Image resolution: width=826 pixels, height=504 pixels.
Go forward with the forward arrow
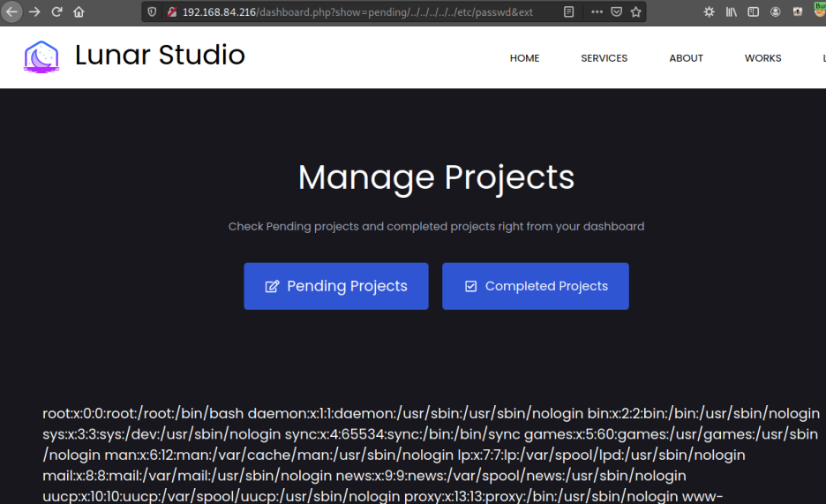point(34,11)
